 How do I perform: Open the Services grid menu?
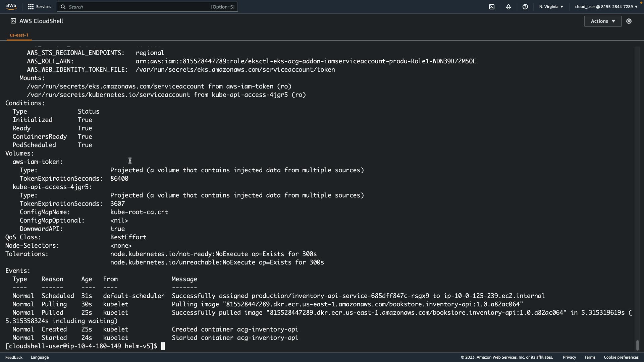31,7
